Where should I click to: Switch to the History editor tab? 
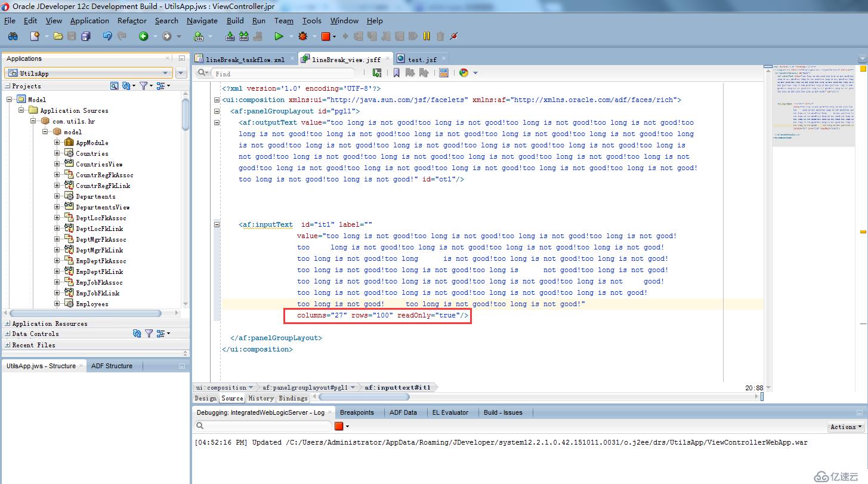click(261, 398)
